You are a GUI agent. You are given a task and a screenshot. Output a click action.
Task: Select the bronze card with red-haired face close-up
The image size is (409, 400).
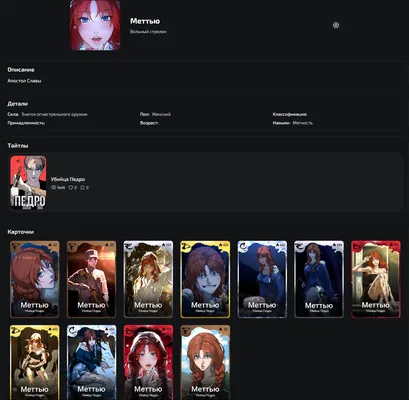tap(35, 279)
